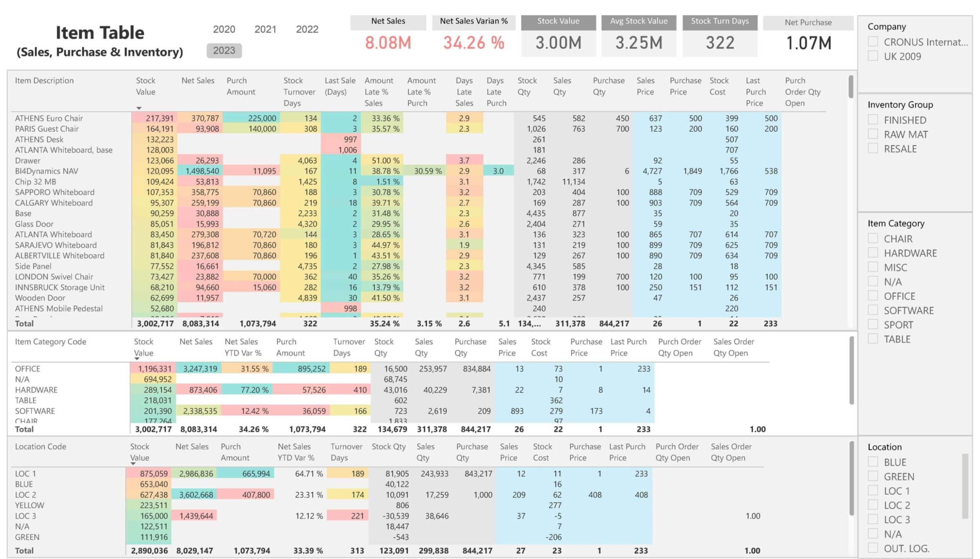Click the 3,602,668 Net Sales cell for LOC 2
The width and height of the screenshot is (980, 559).
tap(194, 495)
